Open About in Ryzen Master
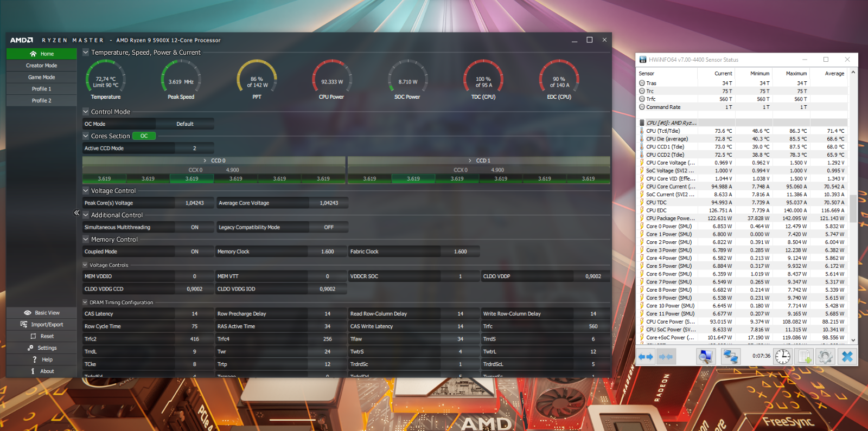Image resolution: width=868 pixels, height=431 pixels. pyautogui.click(x=42, y=371)
